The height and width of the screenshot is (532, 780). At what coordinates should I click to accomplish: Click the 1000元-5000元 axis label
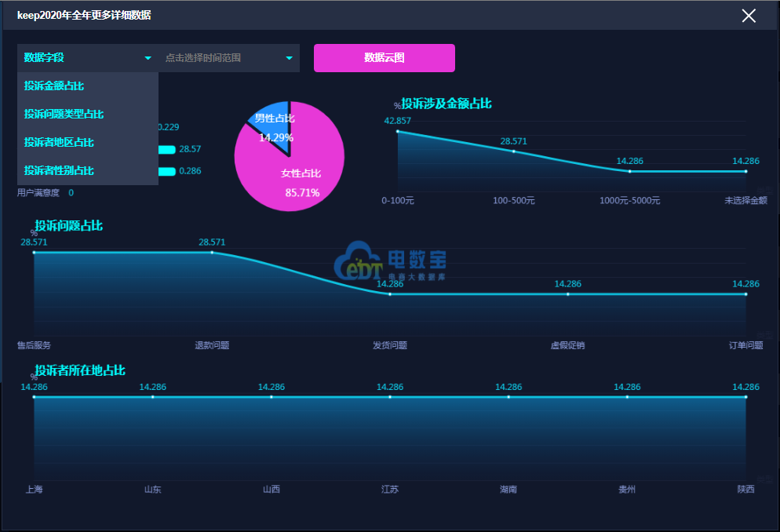[x=630, y=200]
